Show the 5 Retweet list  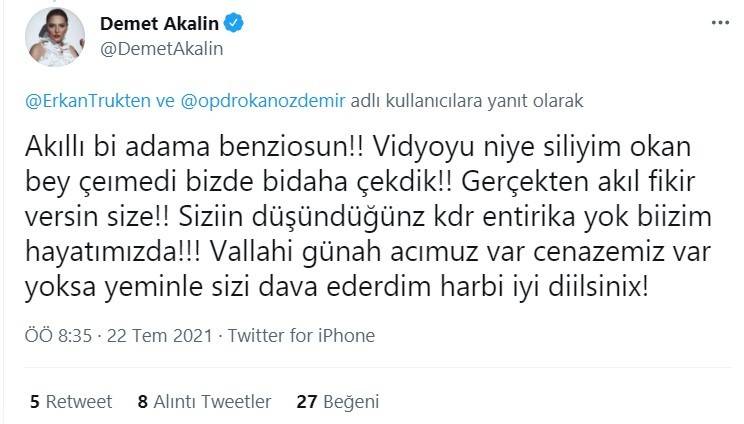(x=71, y=402)
